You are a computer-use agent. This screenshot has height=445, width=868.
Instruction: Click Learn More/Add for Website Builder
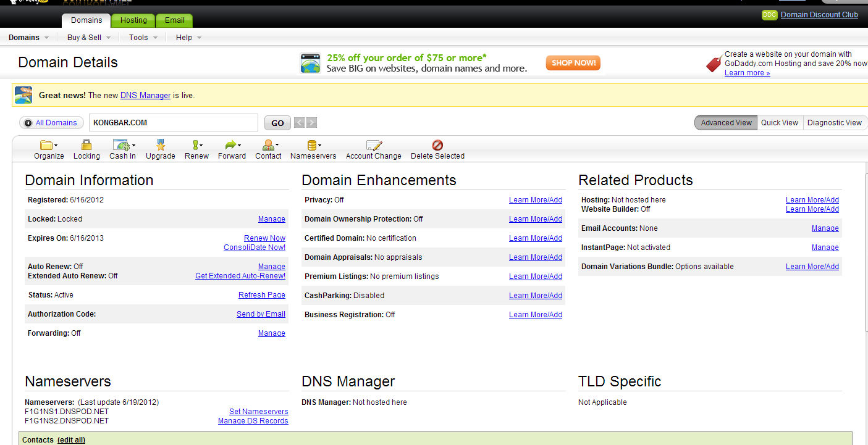(x=812, y=209)
